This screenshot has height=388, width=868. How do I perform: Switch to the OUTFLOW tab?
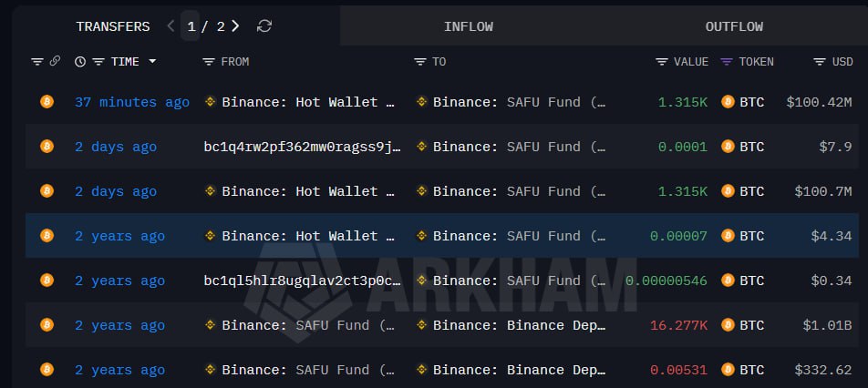[x=733, y=26]
